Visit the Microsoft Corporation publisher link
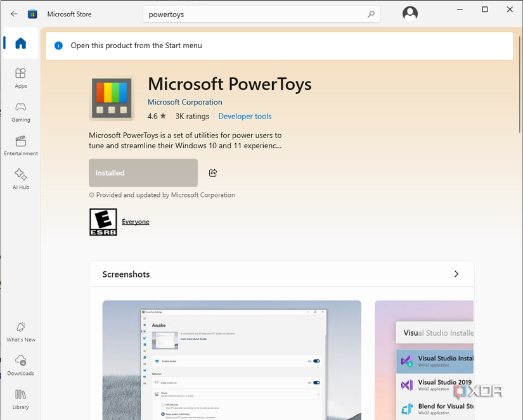The width and height of the screenshot is (523, 420). pos(184,102)
